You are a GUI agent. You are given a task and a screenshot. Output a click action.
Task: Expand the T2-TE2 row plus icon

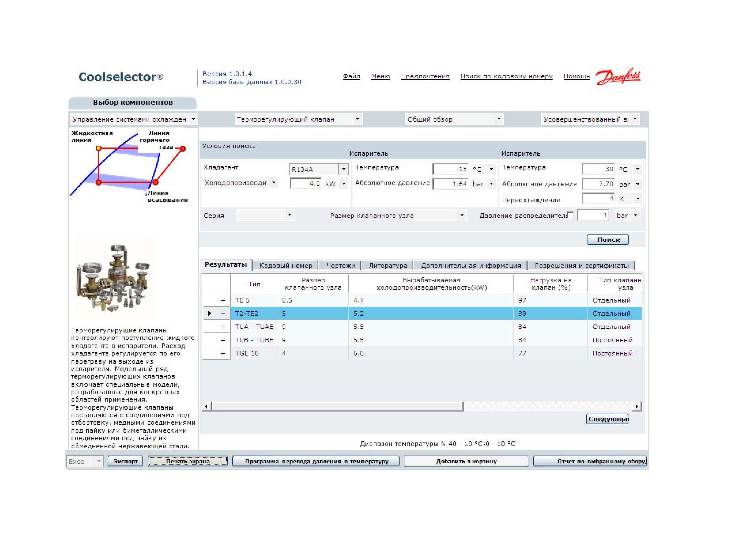[x=223, y=314]
